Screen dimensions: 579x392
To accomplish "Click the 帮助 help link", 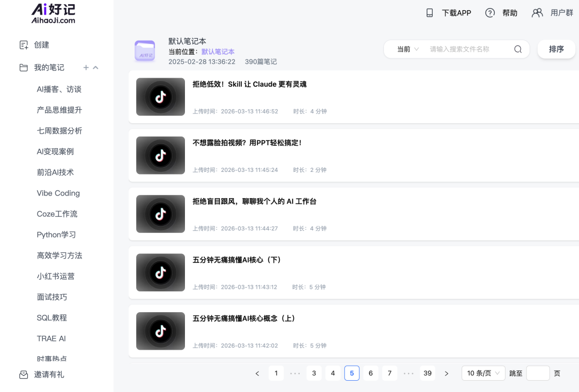I will [x=510, y=13].
